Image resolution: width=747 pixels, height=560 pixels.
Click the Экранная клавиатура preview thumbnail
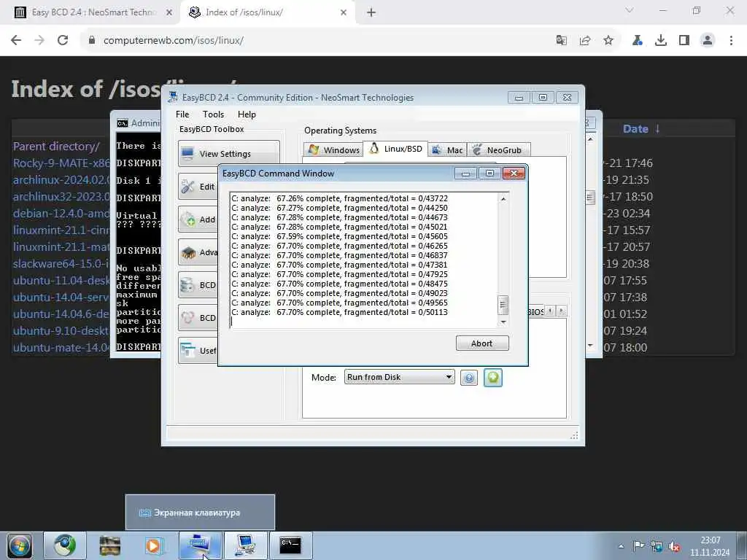pos(200,513)
